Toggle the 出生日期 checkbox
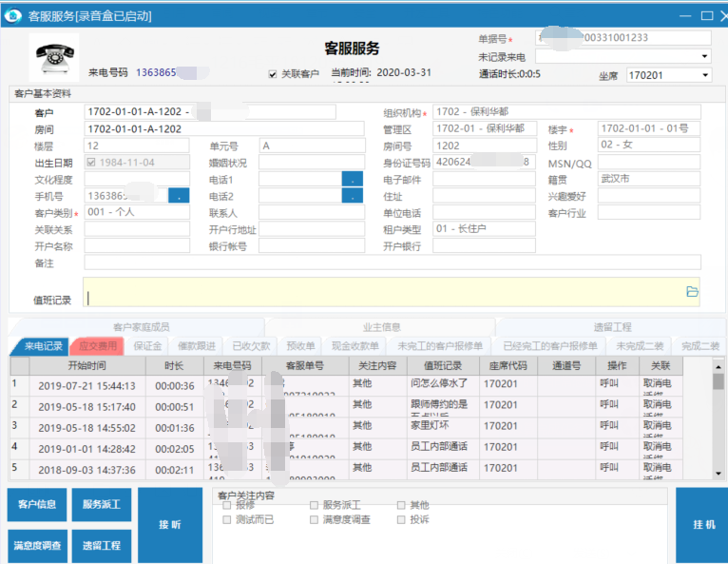Screen dimensions: 728x564 (x=91, y=162)
